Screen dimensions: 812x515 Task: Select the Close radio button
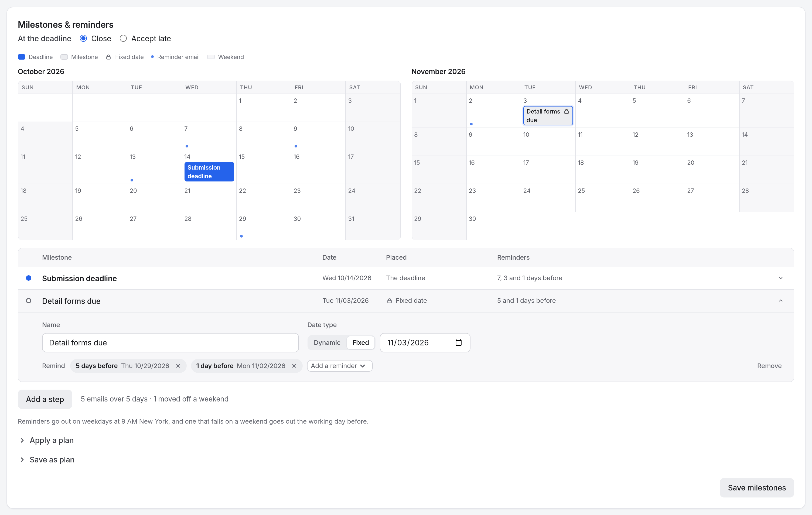[x=83, y=38]
